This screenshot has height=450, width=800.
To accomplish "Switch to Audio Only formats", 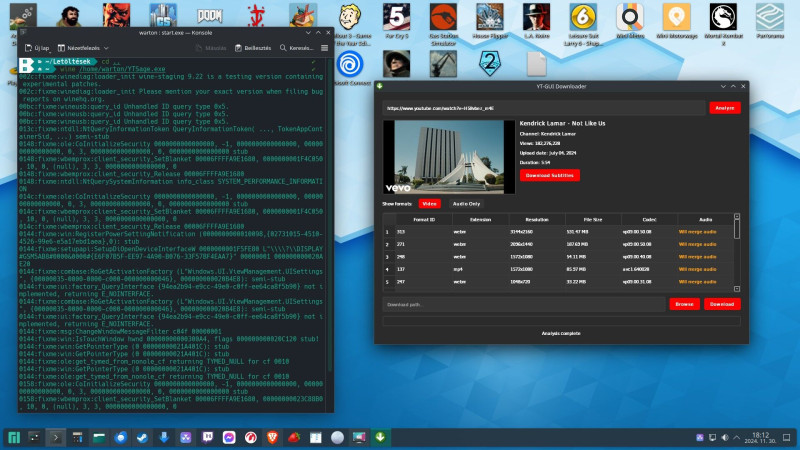I will 466,204.
